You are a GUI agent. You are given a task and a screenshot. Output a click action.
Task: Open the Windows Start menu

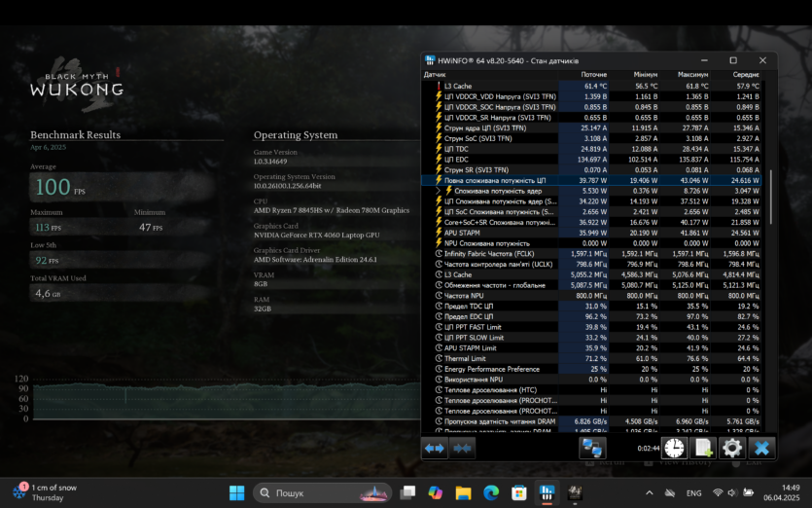pyautogui.click(x=236, y=492)
